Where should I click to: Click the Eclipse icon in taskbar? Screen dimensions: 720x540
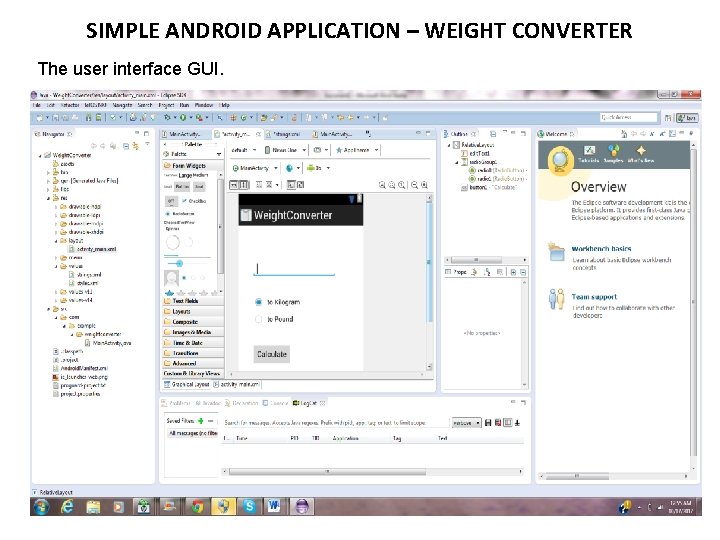click(x=302, y=506)
